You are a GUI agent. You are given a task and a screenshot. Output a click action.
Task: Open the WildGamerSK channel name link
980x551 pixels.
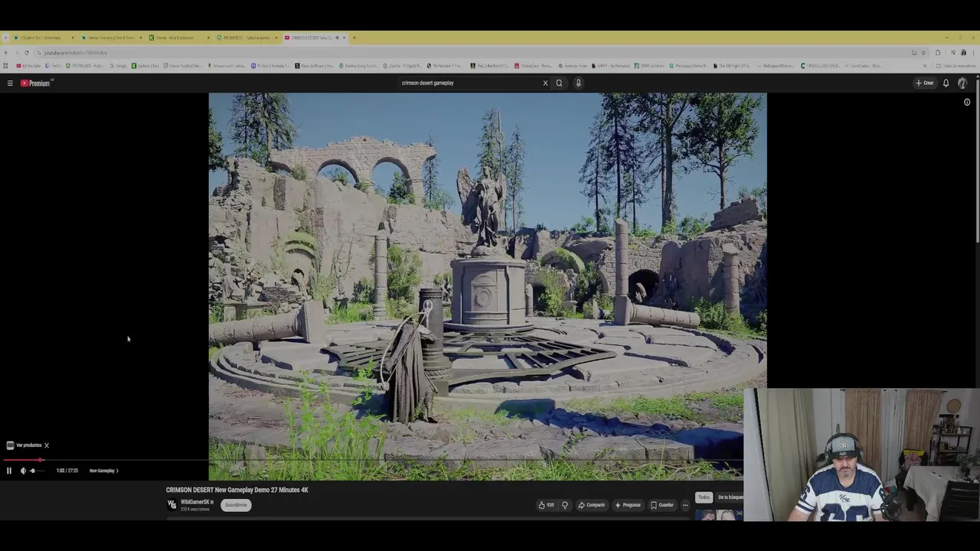pyautogui.click(x=195, y=502)
